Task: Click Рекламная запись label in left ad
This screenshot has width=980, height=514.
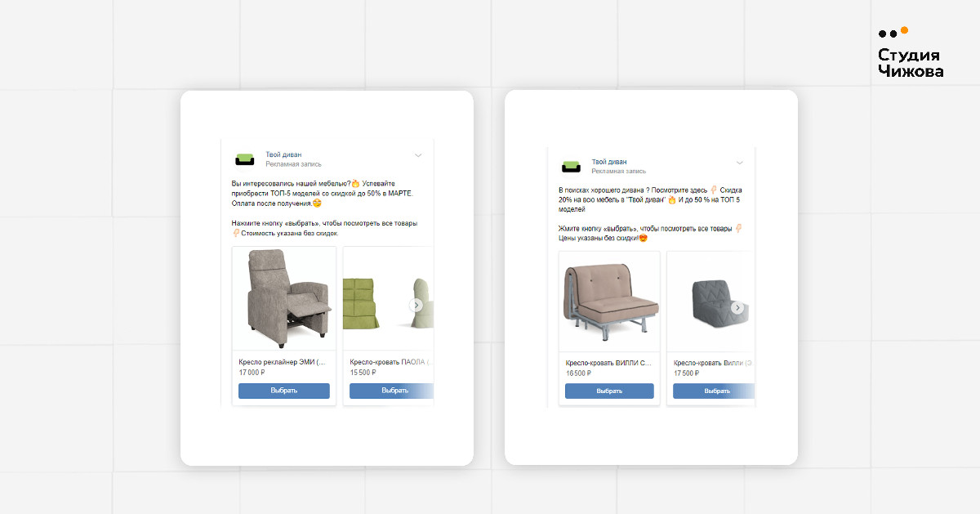Action: tap(293, 164)
